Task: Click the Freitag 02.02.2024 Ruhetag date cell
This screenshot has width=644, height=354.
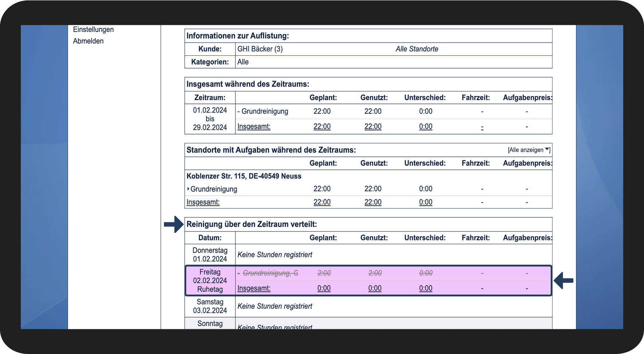Action: click(x=210, y=281)
